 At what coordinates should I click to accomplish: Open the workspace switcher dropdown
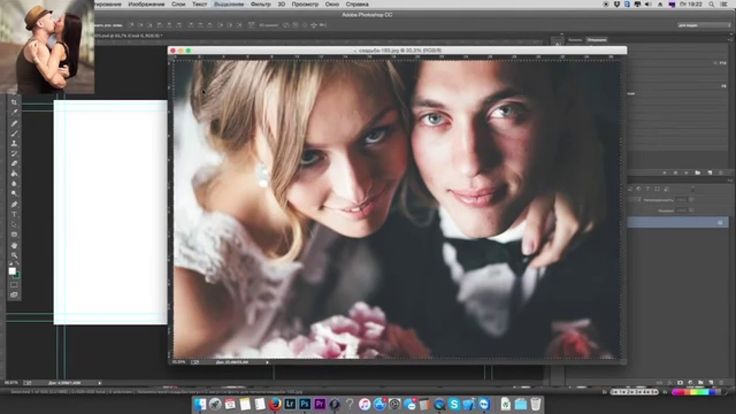tap(704, 24)
